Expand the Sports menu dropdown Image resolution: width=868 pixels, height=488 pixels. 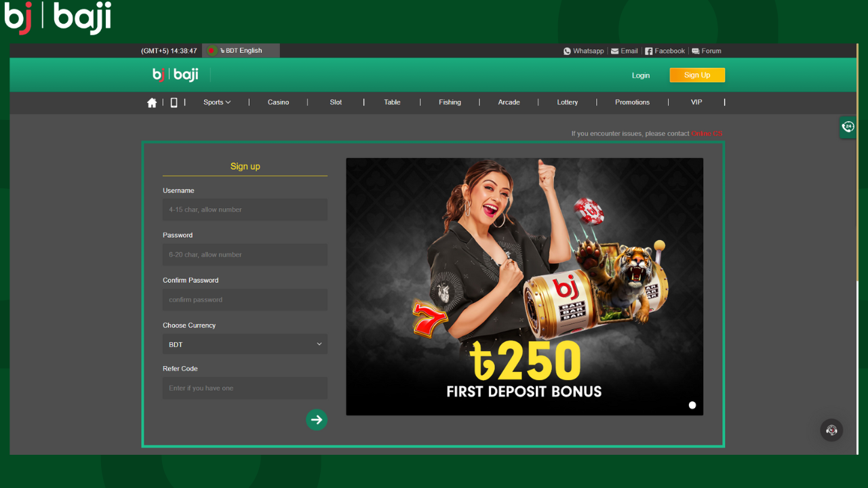pos(217,102)
